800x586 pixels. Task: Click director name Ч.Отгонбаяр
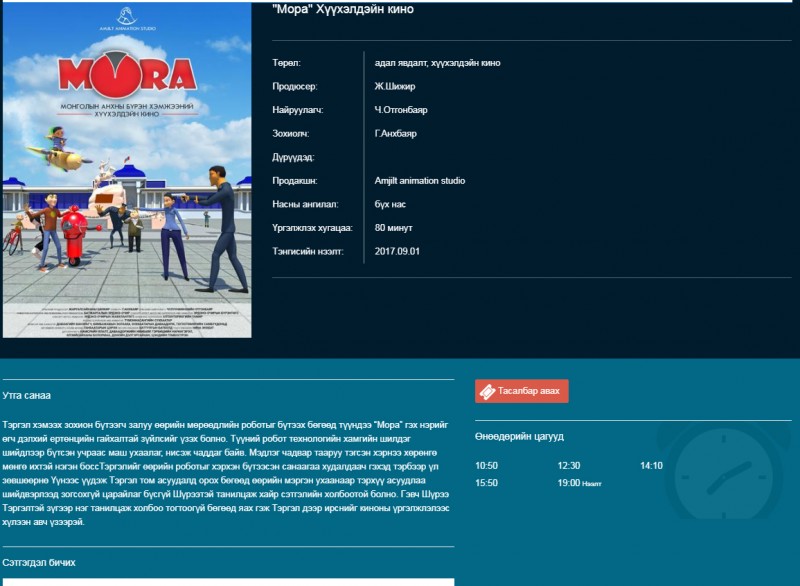(x=401, y=110)
